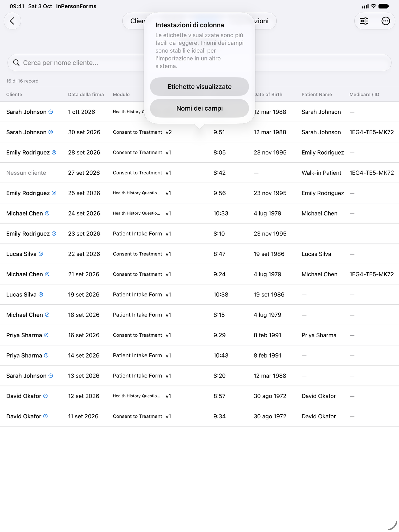Tap the Wi-Fi icon in status bar
399x532 pixels.
(x=374, y=6)
